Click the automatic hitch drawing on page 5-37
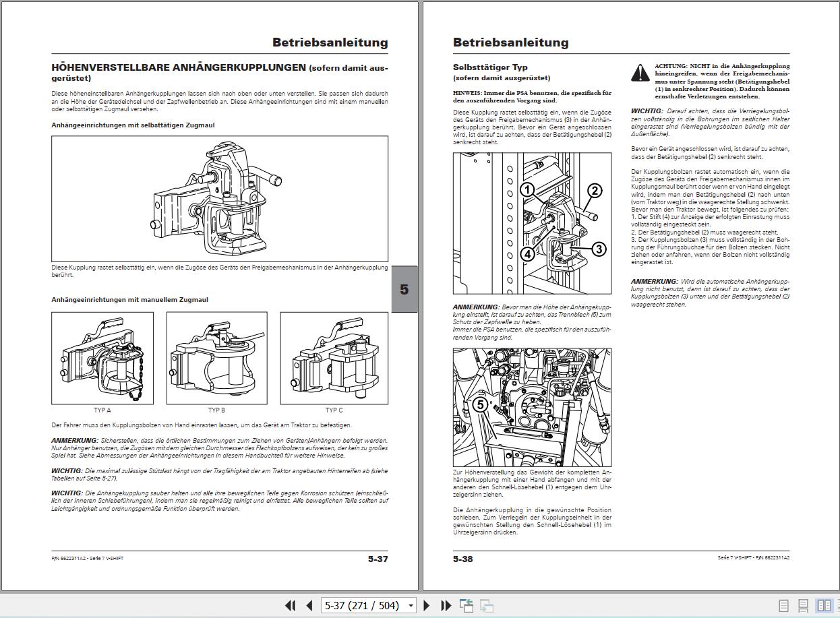The image size is (840, 618). (220, 199)
